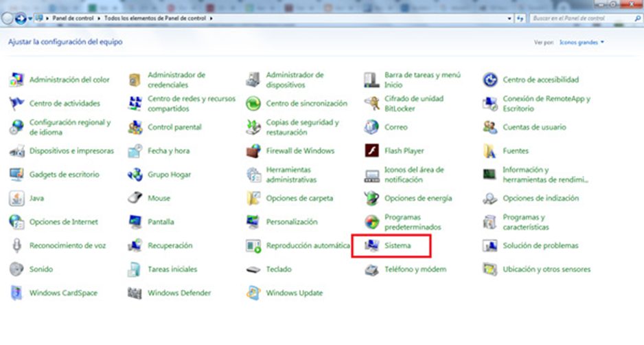Open Herramientas administrativas link
644x345 pixels.
(x=291, y=175)
